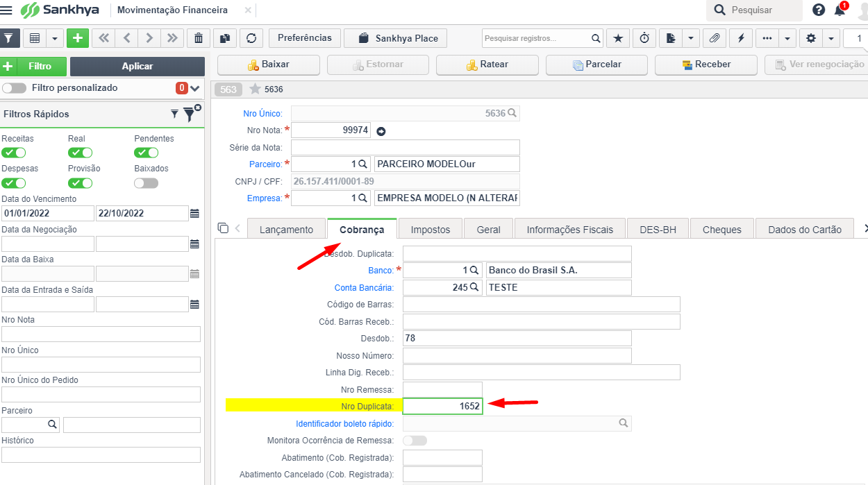Click the duplicate record copy icon
The height and width of the screenshot is (485, 868).
coord(225,38)
